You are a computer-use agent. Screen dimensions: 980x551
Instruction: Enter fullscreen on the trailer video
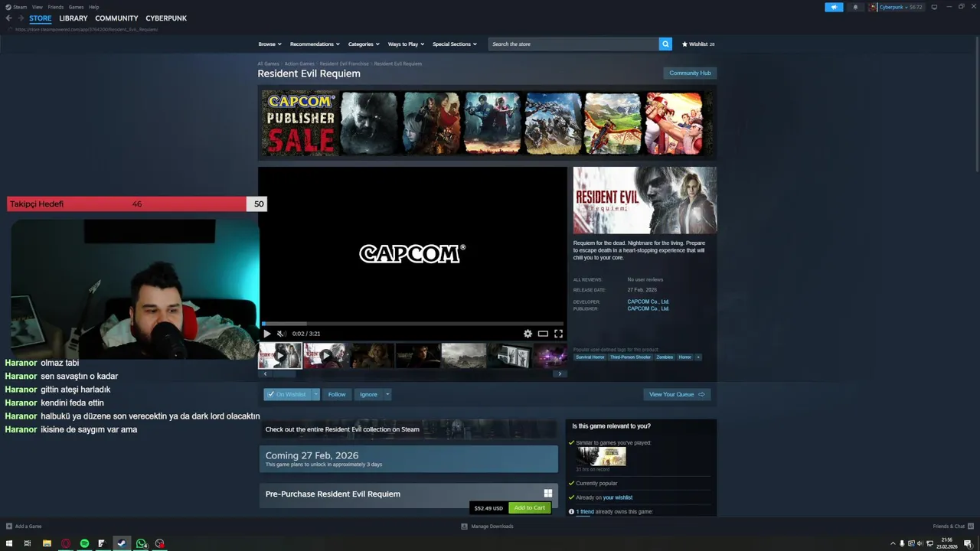[558, 334]
